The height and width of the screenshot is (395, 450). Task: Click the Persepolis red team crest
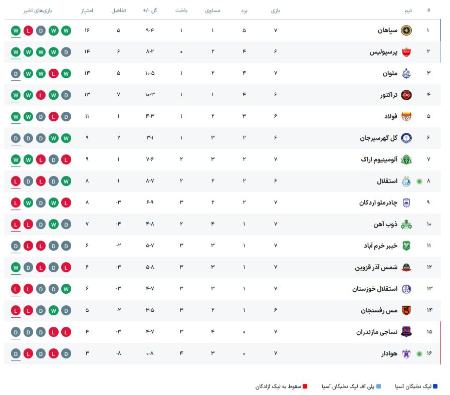point(406,52)
